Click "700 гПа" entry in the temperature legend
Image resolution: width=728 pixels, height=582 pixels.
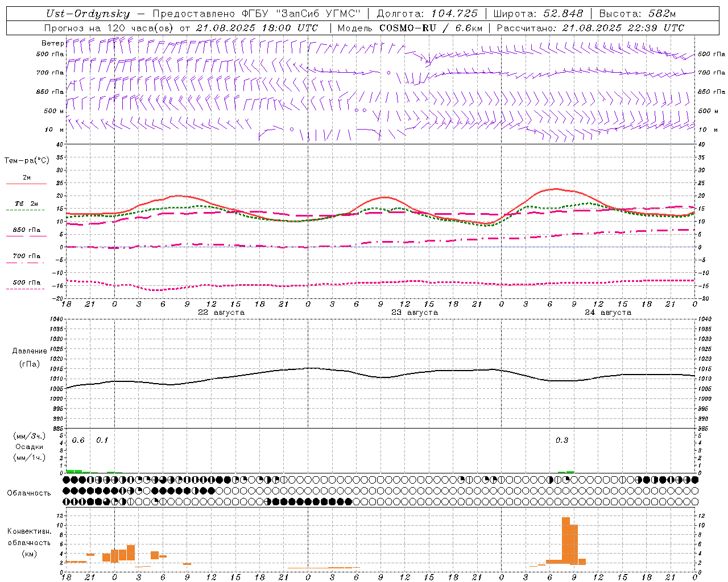coord(26,256)
